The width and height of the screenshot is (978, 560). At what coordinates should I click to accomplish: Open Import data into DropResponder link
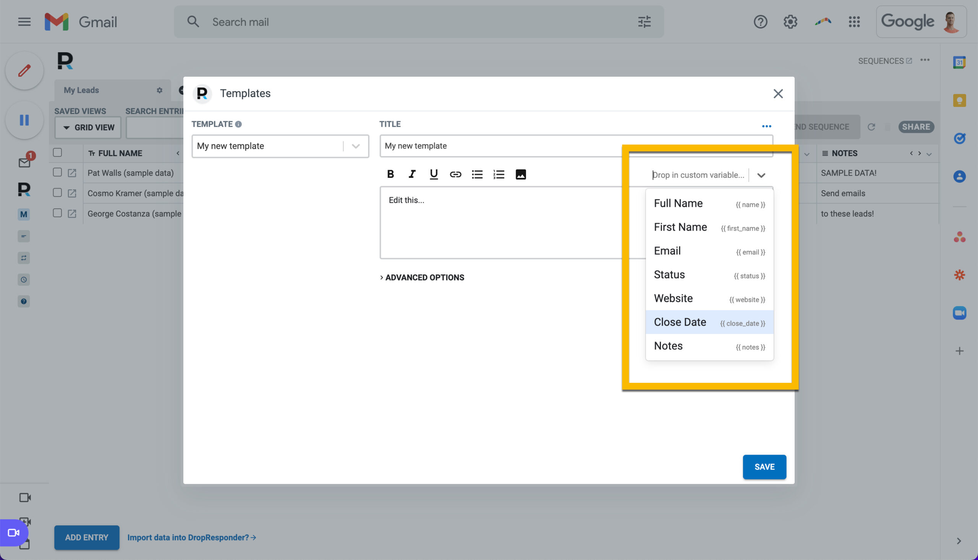coord(192,537)
